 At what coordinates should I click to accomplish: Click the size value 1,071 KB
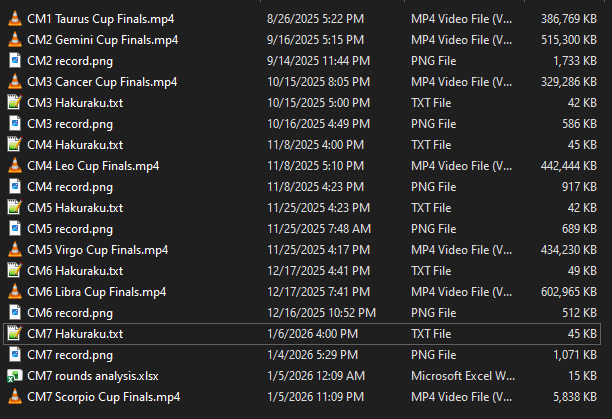coord(575,355)
